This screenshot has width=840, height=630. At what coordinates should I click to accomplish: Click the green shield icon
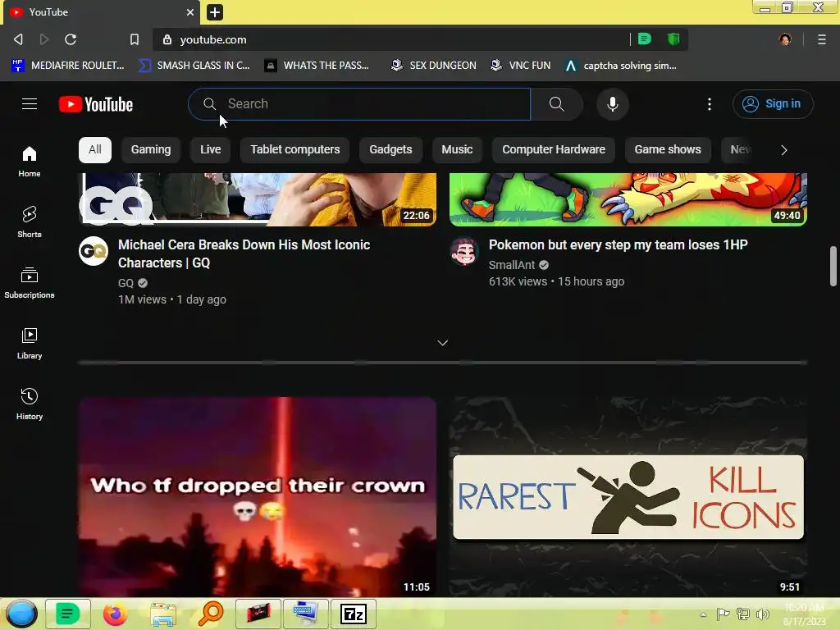tap(673, 39)
